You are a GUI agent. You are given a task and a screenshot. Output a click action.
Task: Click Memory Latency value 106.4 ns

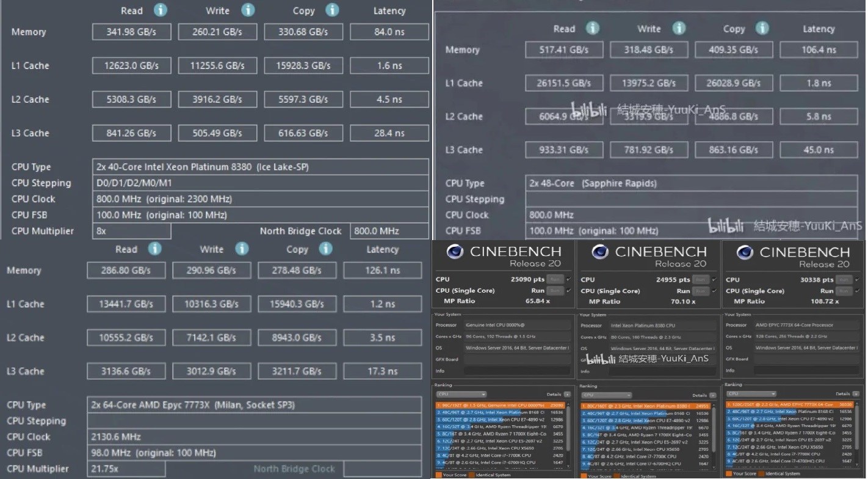pyautogui.click(x=819, y=49)
